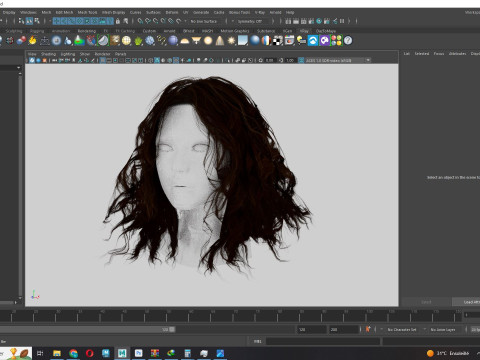Launch Chaos Cloud blue shelf icon
Viewport: 480px width, 360px height.
tap(313, 41)
